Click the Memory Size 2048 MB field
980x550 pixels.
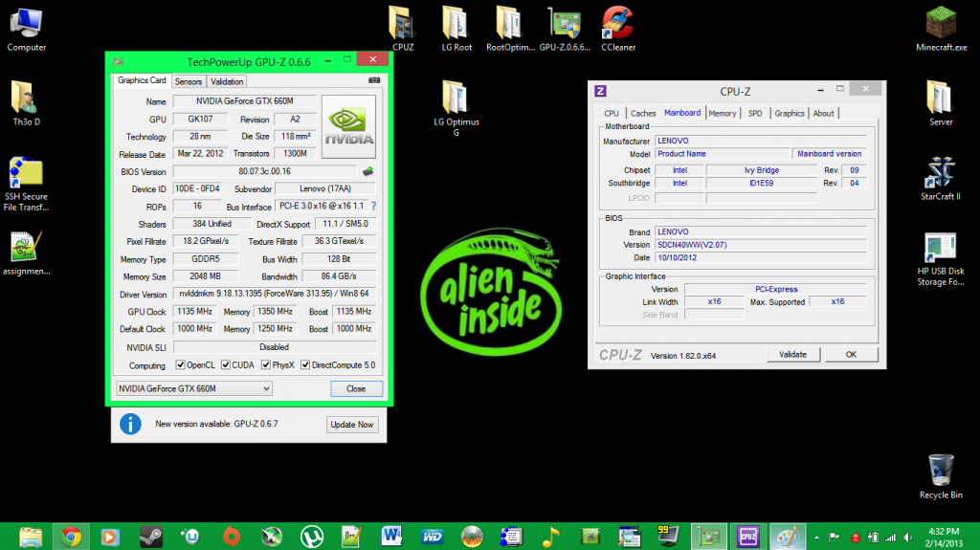pyautogui.click(x=206, y=276)
